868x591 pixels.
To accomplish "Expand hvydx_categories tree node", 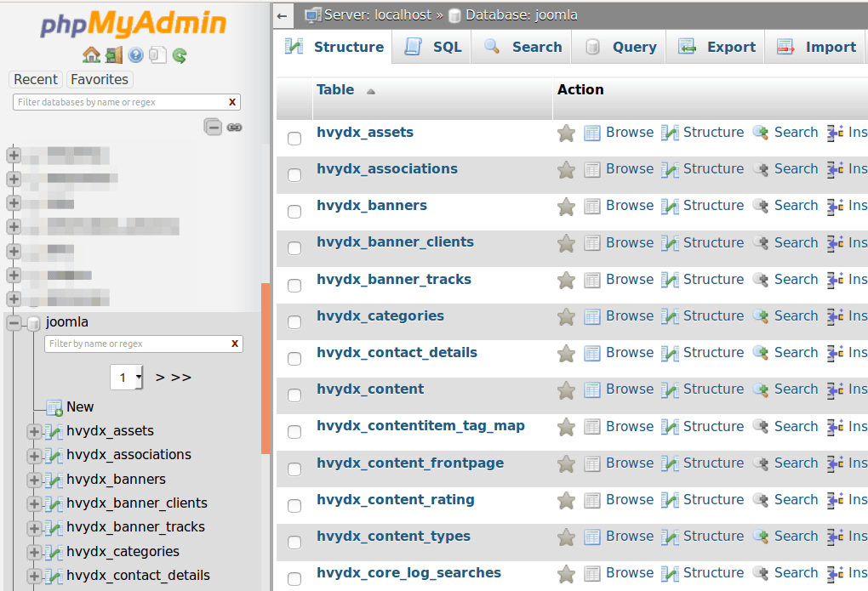I will click(34, 552).
